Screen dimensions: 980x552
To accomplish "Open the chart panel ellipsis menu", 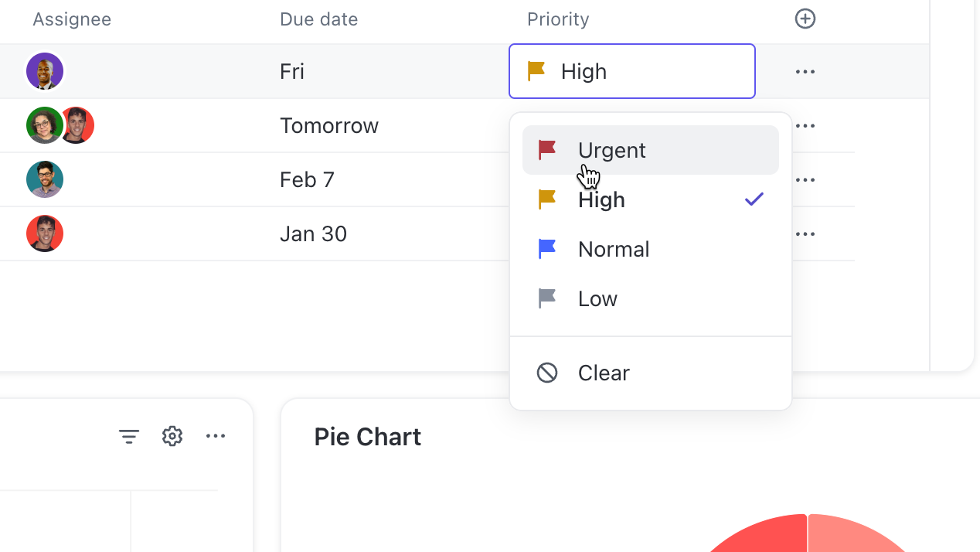I will pyautogui.click(x=216, y=435).
